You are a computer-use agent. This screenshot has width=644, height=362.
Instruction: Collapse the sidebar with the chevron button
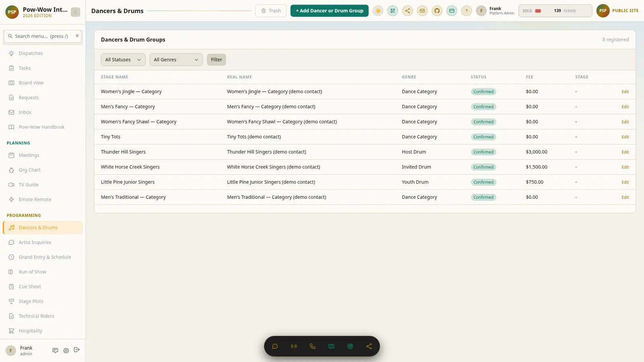(75, 12)
